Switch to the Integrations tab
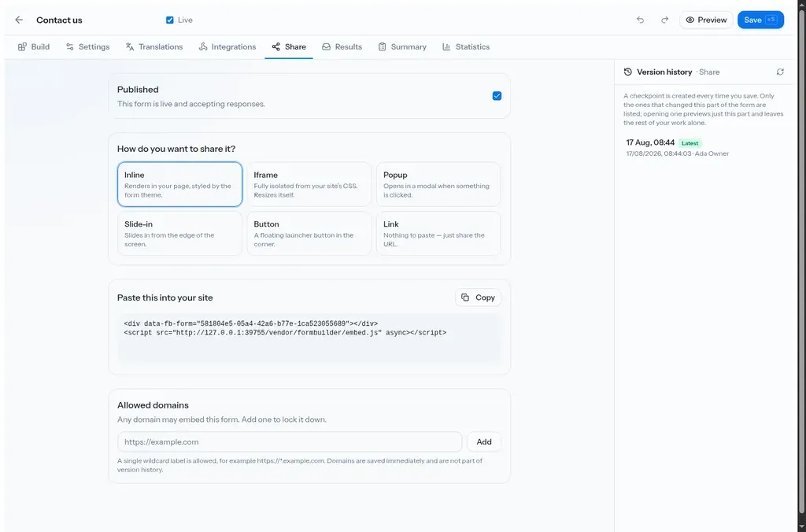The image size is (806, 532). 227,46
